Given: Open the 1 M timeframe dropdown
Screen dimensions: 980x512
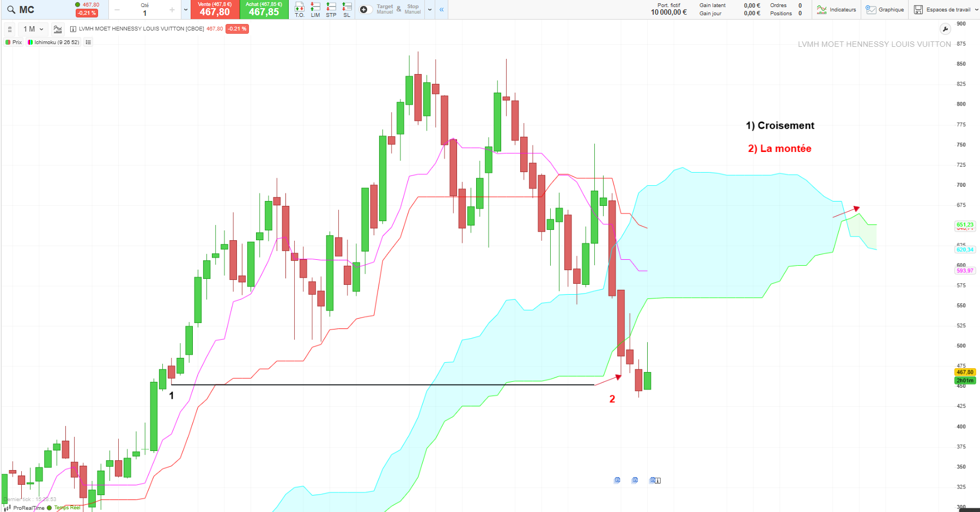Looking at the screenshot, I should coord(33,29).
